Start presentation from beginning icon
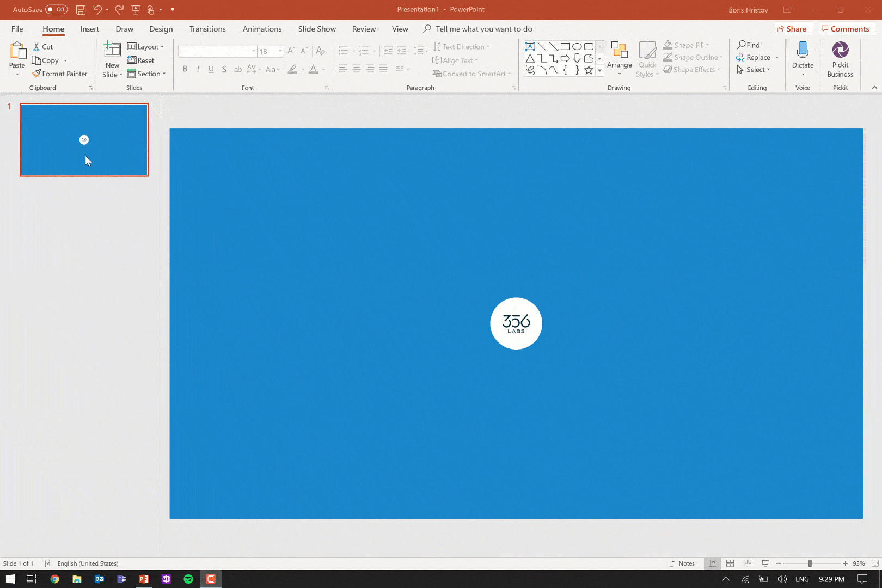The image size is (882, 588). pyautogui.click(x=136, y=9)
